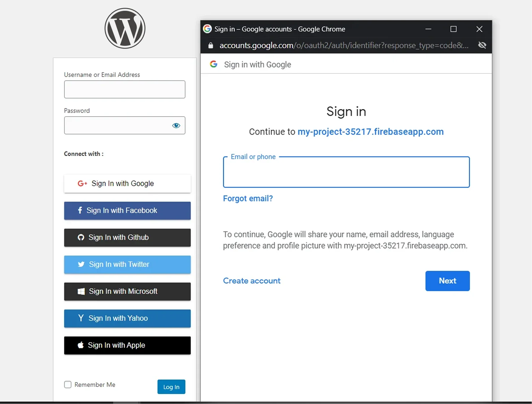Choose Sign In with Twitter
The width and height of the screenshot is (532, 404).
pos(127,264)
